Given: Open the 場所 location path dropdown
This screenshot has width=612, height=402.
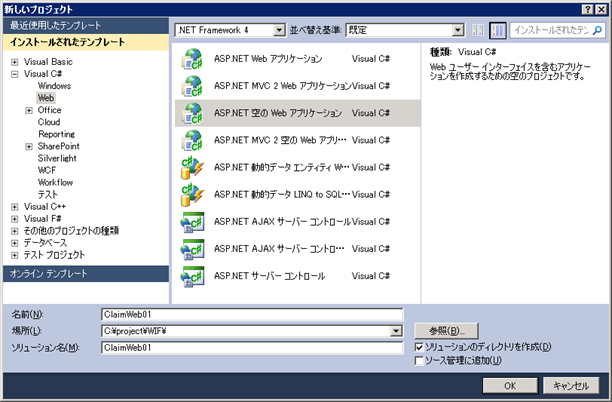Looking at the screenshot, I should point(396,331).
